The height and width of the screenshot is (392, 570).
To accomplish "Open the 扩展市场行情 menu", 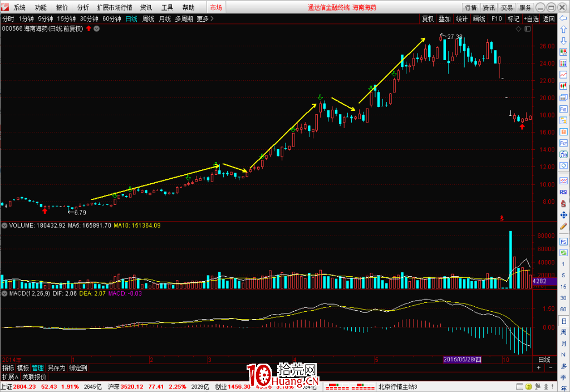I will tap(115, 7).
